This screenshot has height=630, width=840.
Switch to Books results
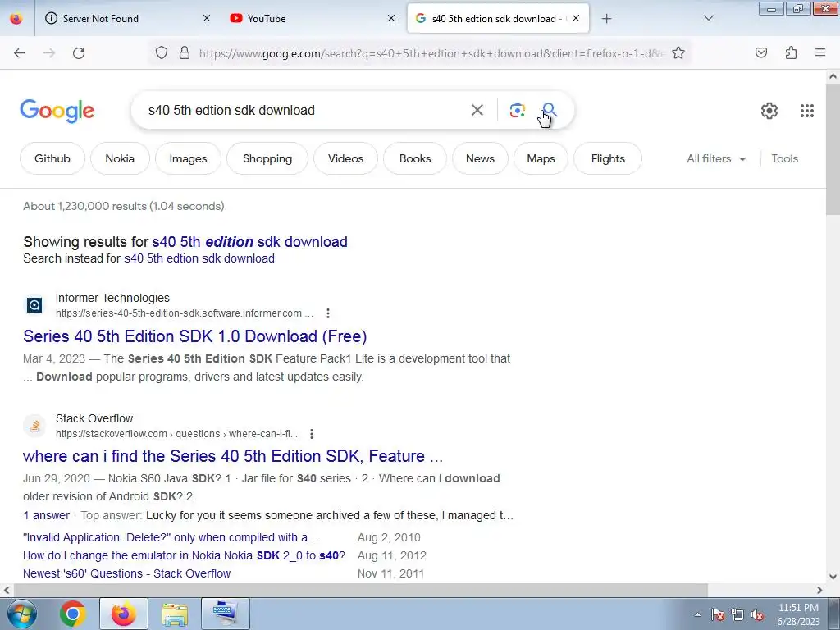(415, 158)
